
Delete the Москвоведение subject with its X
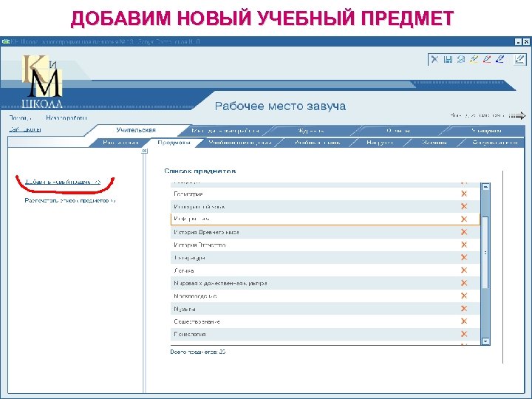click(x=464, y=296)
